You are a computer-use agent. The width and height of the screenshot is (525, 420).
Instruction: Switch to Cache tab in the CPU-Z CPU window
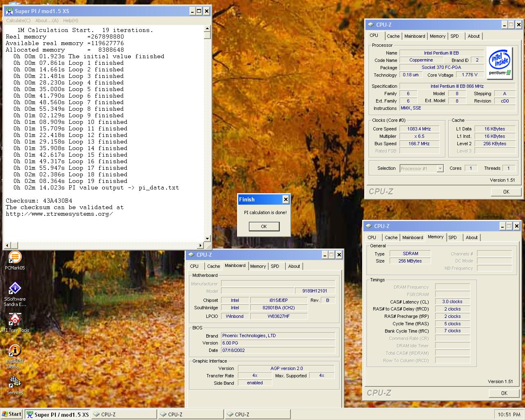pos(393,36)
